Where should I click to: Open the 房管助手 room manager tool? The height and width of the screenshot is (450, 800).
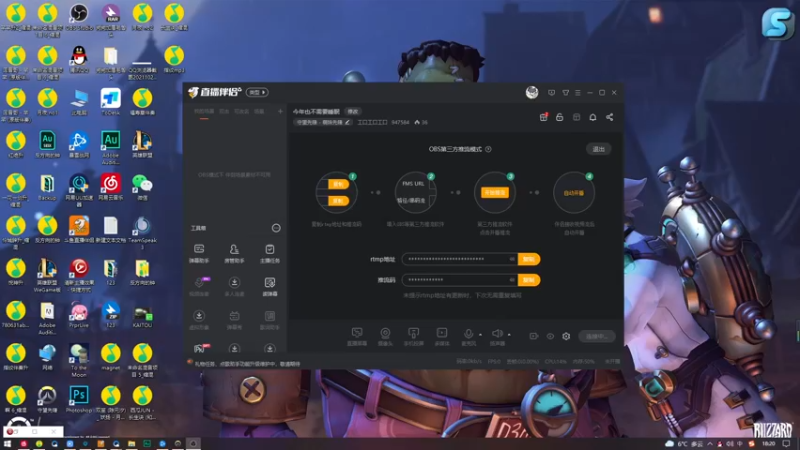(x=234, y=253)
